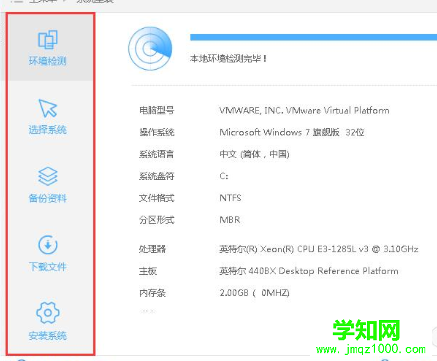Click the 主板 label
Image resolution: width=437 pixels, height=361 pixels.
coord(148,271)
